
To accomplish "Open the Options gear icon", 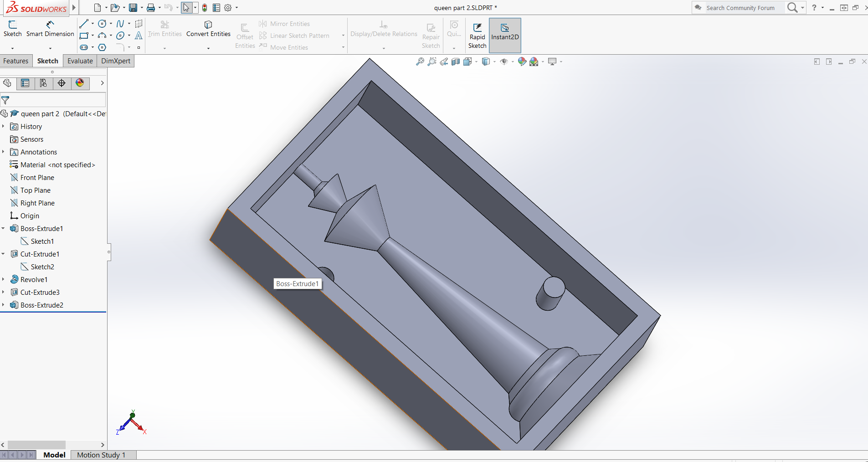I will point(228,8).
